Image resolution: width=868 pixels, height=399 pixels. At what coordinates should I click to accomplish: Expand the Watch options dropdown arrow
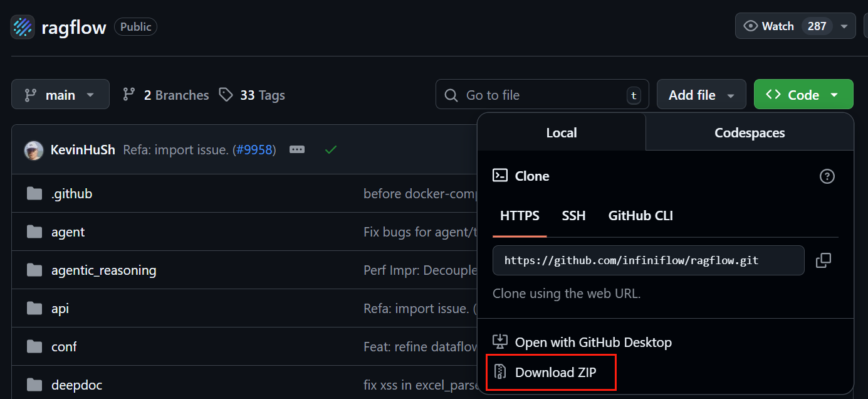point(844,26)
